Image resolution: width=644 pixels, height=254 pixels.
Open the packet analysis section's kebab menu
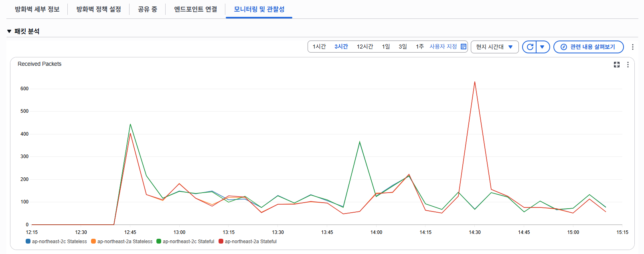pyautogui.click(x=633, y=47)
